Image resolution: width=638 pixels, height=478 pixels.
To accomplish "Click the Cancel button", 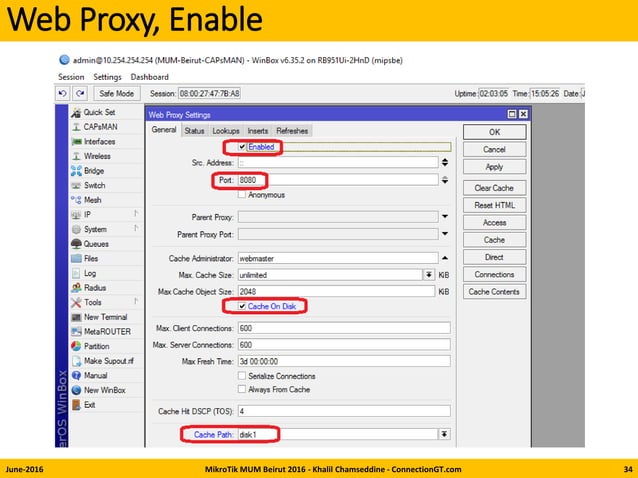I will (x=494, y=149).
